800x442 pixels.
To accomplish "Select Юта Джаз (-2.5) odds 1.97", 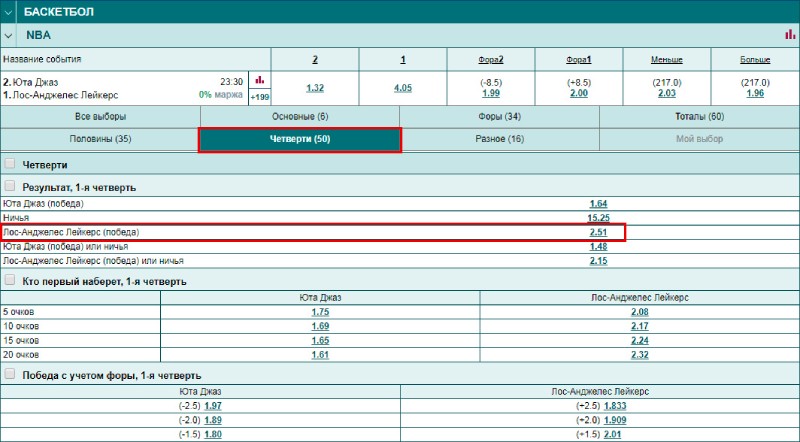I will click(x=213, y=406).
